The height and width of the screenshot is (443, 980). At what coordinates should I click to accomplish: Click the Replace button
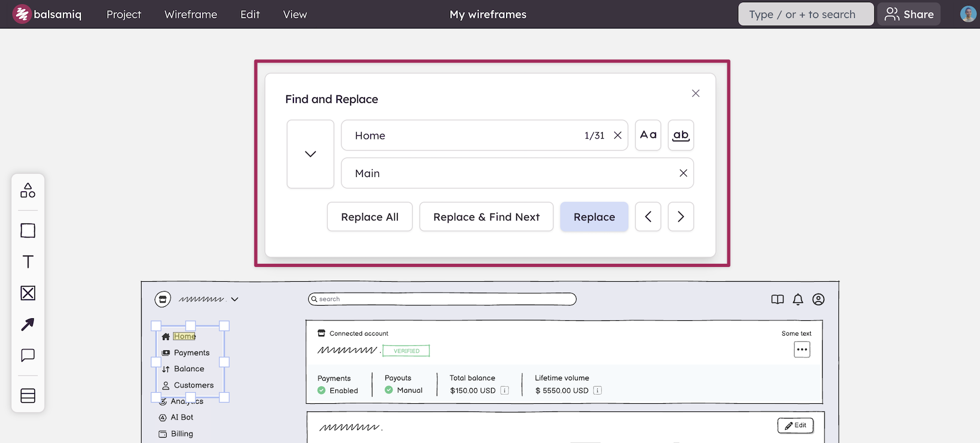(x=594, y=217)
